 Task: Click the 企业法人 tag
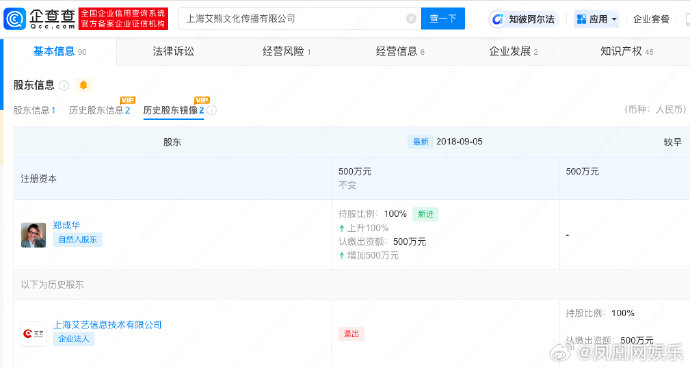click(x=73, y=339)
